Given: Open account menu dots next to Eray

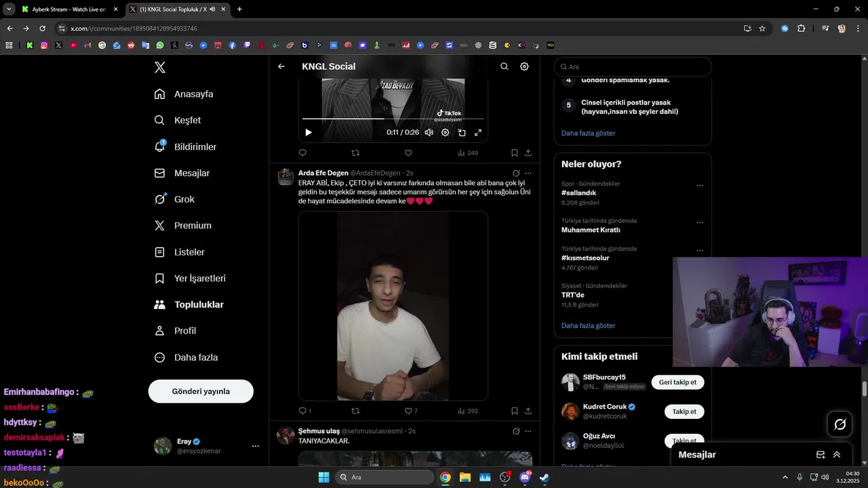Looking at the screenshot, I should 256,446.
